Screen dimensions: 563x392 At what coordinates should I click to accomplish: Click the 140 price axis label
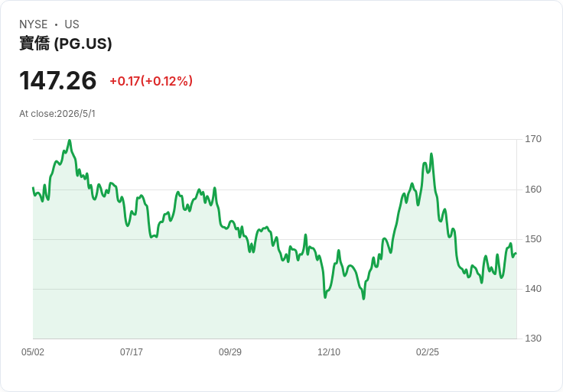[x=533, y=289]
